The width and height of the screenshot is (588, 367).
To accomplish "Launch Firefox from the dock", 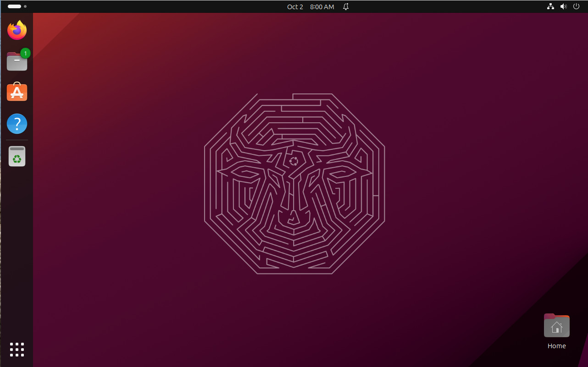I will pos(17,30).
